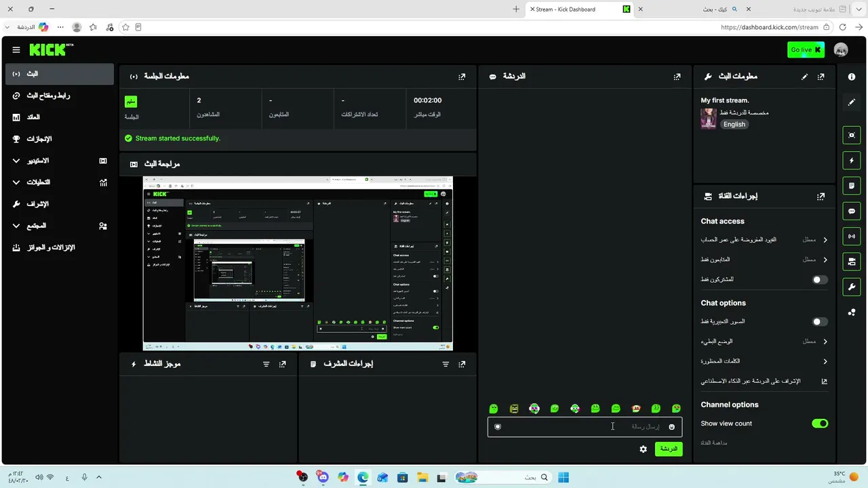Open the Windows Start menu
The height and width of the screenshot is (488, 868).
coord(564,477)
